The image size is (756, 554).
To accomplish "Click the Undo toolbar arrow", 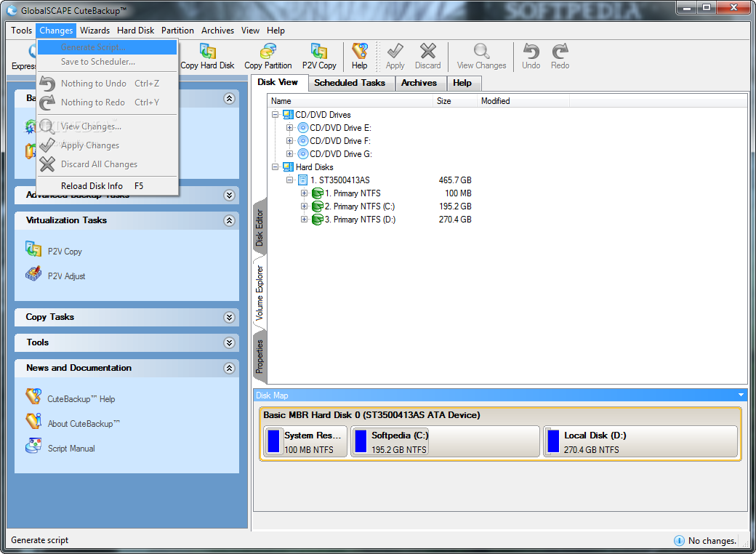I will coord(531,51).
